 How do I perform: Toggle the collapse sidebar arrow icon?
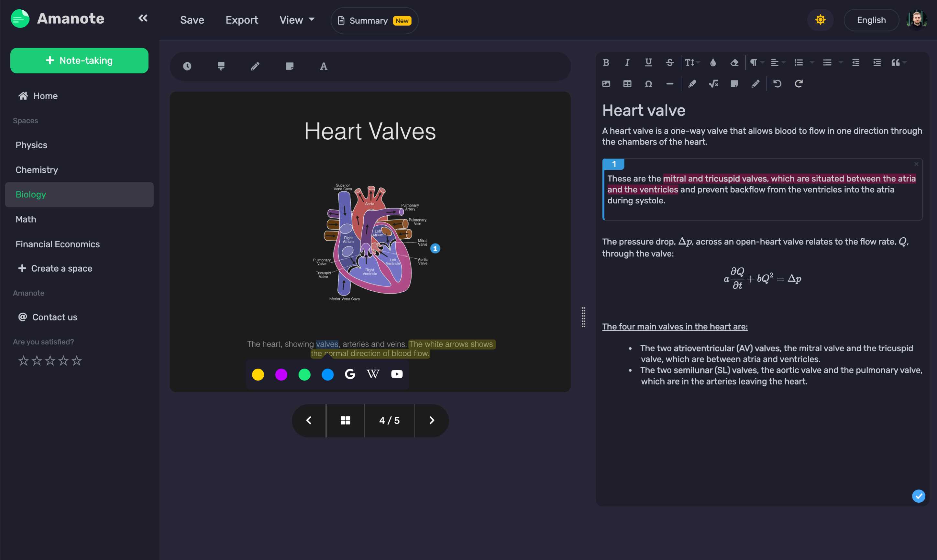pyautogui.click(x=143, y=18)
